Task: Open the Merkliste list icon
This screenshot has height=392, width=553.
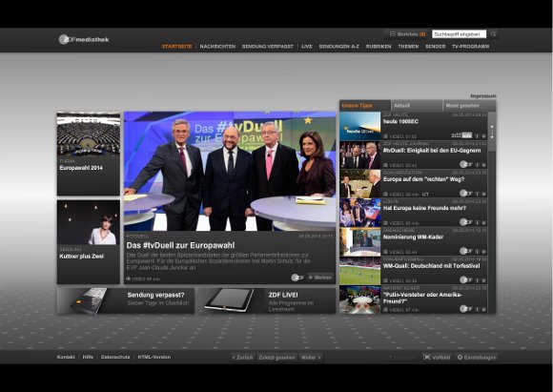Action: pyautogui.click(x=392, y=34)
